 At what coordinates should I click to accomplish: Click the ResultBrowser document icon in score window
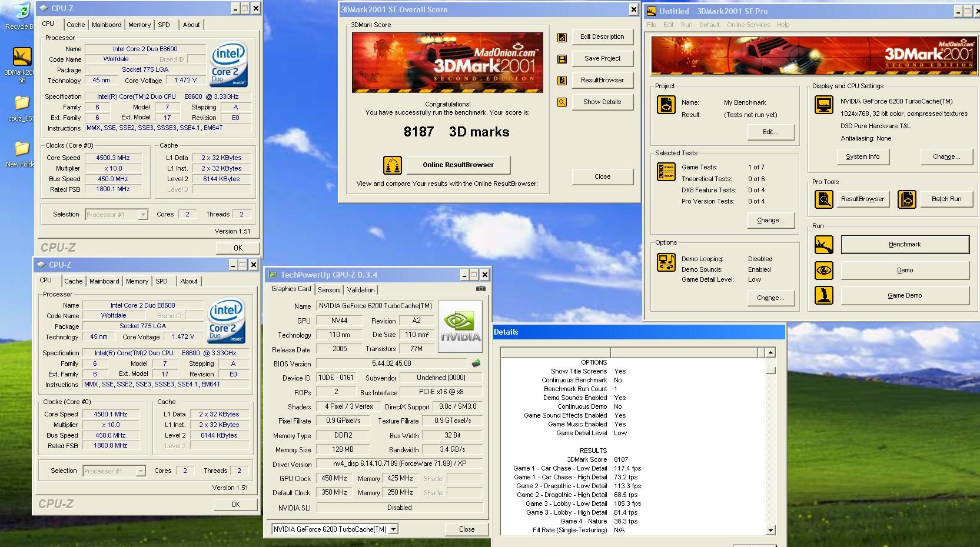562,81
